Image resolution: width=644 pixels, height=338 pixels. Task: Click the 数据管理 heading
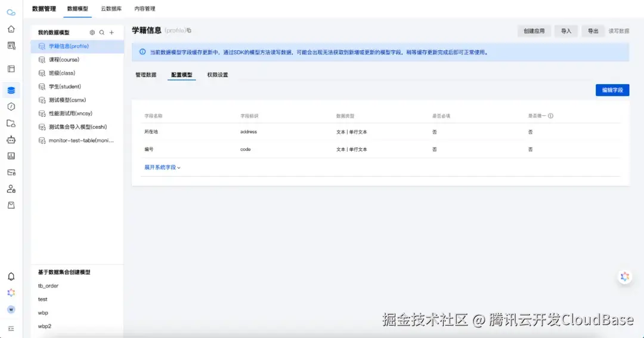[x=44, y=8]
